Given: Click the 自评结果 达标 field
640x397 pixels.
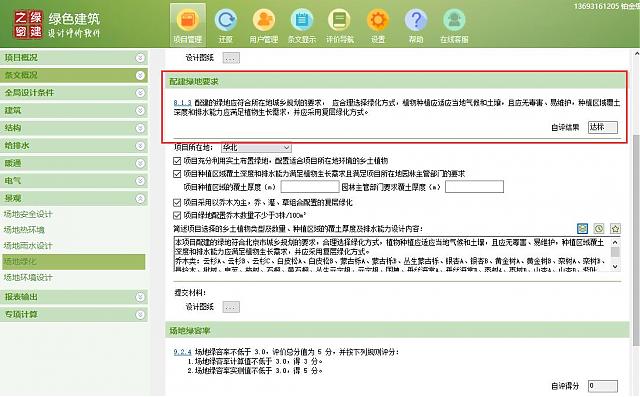Looking at the screenshot, I should pos(603,127).
